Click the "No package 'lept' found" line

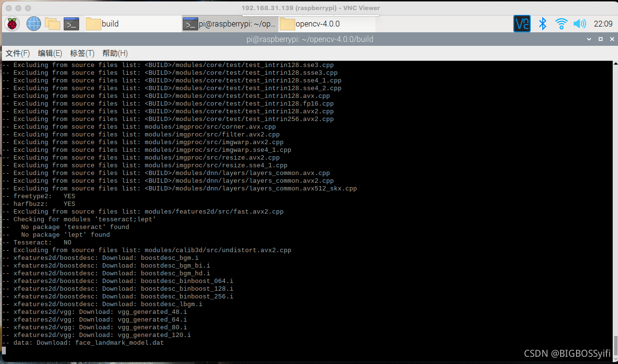56,235
